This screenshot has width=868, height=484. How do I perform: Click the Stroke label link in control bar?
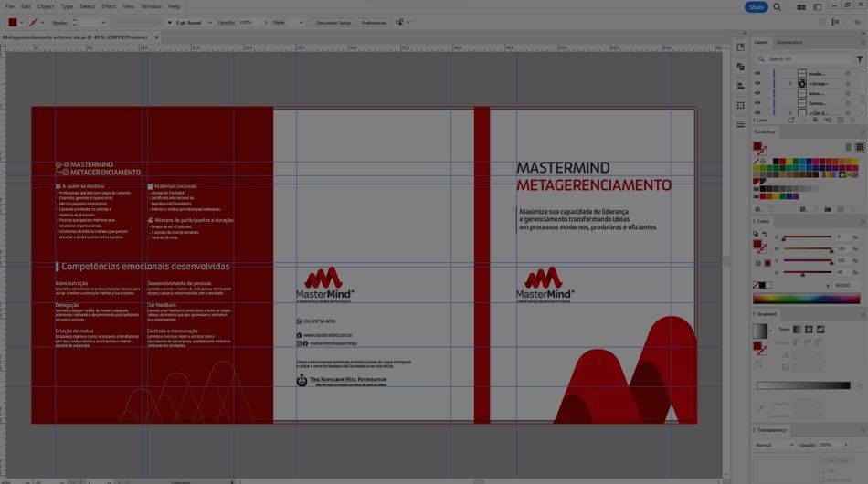click(x=59, y=23)
